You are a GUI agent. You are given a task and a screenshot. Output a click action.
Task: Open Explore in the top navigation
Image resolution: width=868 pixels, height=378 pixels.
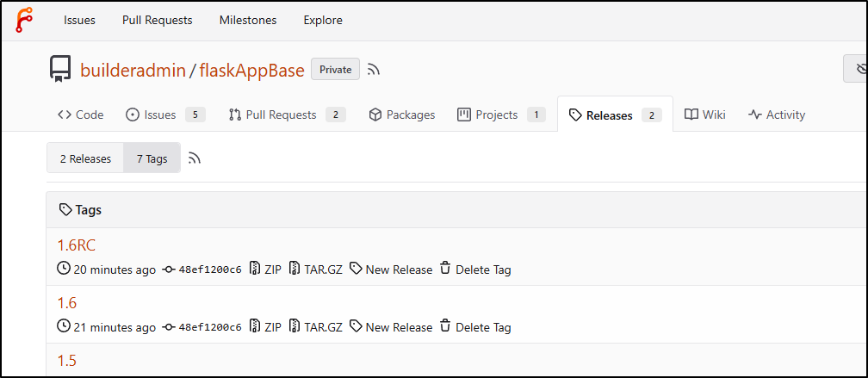point(323,21)
